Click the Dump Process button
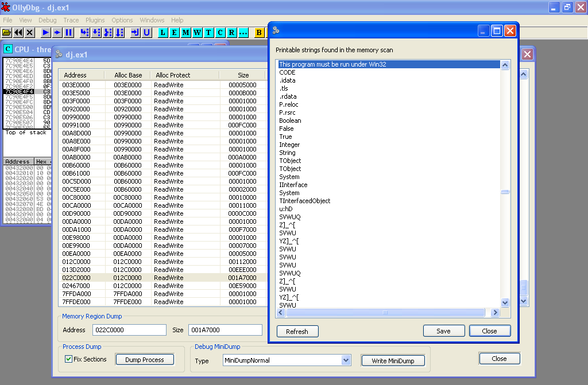The image size is (588, 385). 145,360
